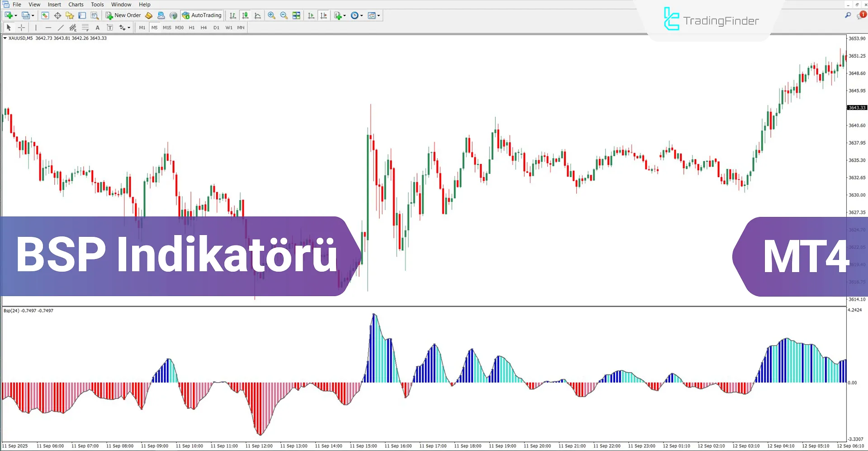Viewport: 868px width, 451px height.
Task: Select the Crosshair tool
Action: click(x=21, y=28)
